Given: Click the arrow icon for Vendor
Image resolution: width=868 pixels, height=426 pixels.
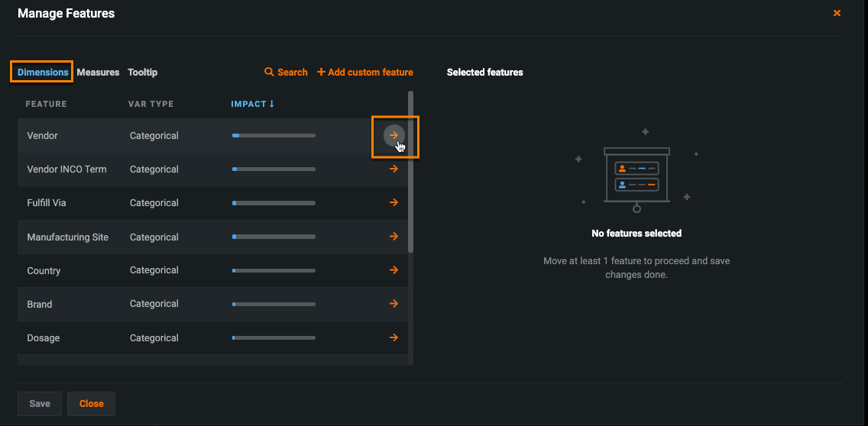Looking at the screenshot, I should (394, 135).
